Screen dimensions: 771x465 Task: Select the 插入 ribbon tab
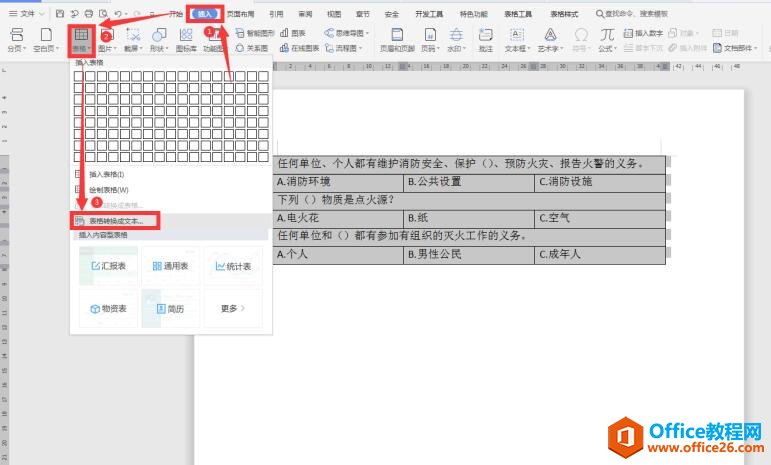point(205,14)
